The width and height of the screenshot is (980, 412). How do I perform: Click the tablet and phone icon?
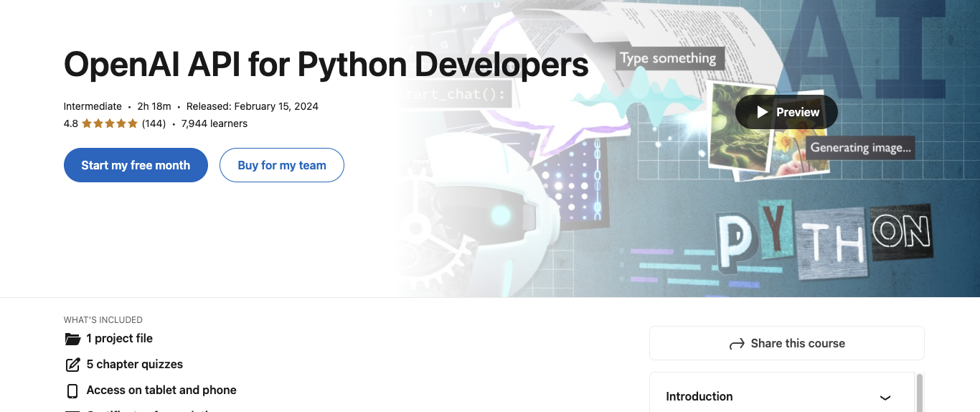click(x=72, y=390)
